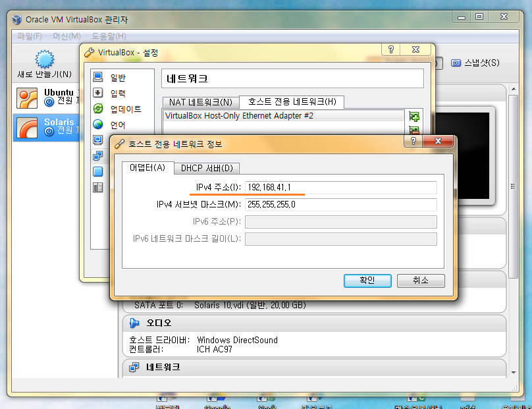The image size is (532, 409).
Task: Switch to the 어댑터(A) tab
Action: [147, 168]
